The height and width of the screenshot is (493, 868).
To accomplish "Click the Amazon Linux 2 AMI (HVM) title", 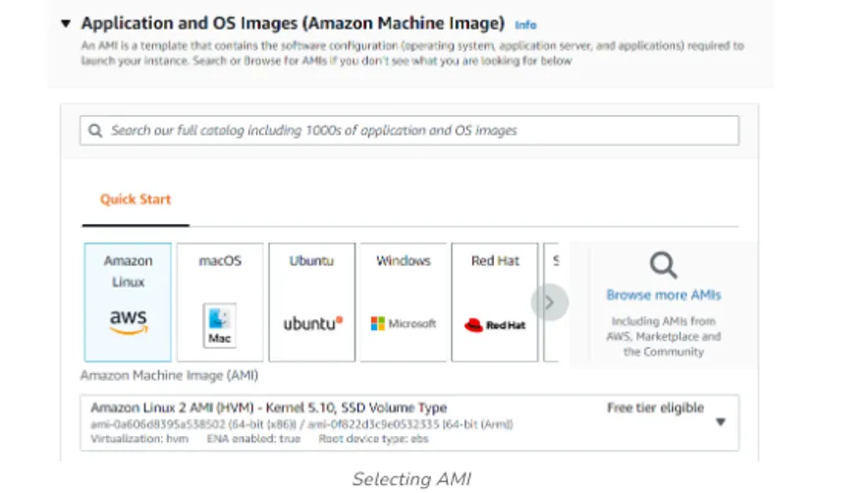I will pyautogui.click(x=268, y=409).
